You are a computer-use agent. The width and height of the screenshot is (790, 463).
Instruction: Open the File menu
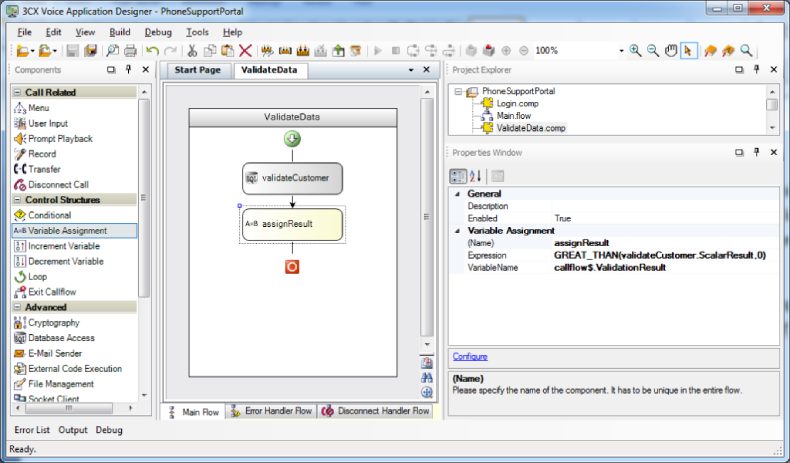point(24,32)
